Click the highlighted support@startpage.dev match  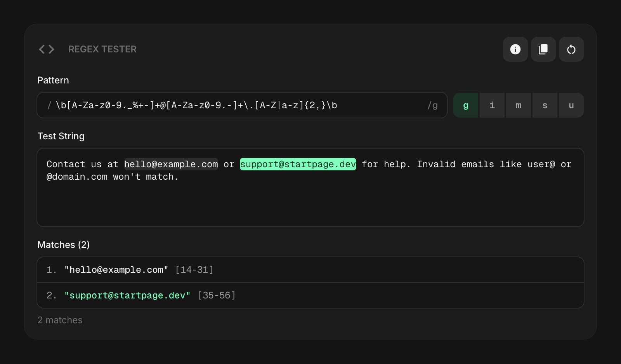[298, 164]
